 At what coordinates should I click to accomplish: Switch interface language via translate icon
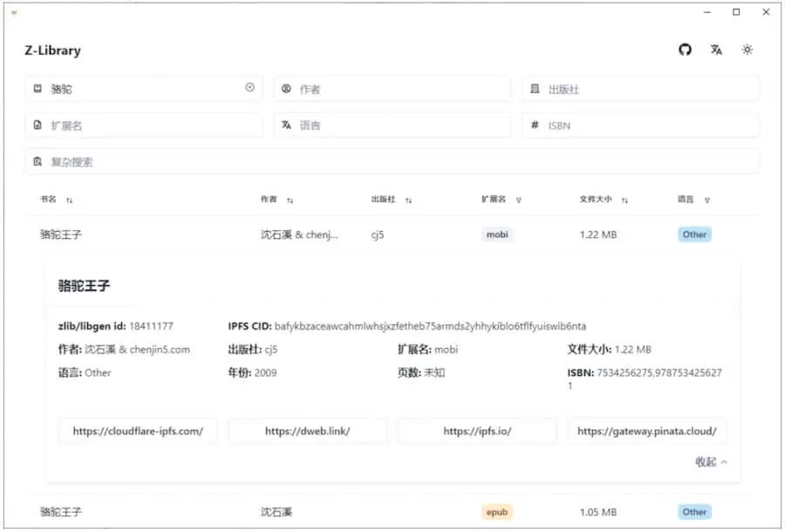(716, 50)
